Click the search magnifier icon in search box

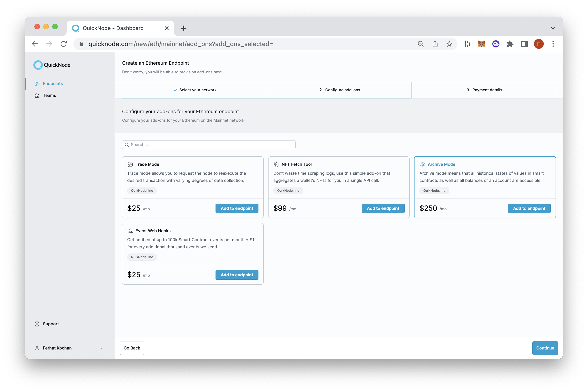[127, 145]
